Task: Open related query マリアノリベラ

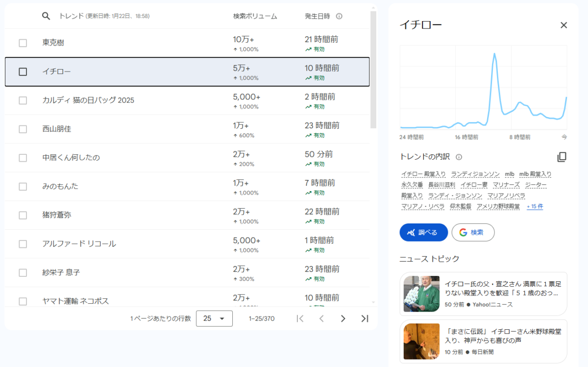Action: [x=506, y=196]
